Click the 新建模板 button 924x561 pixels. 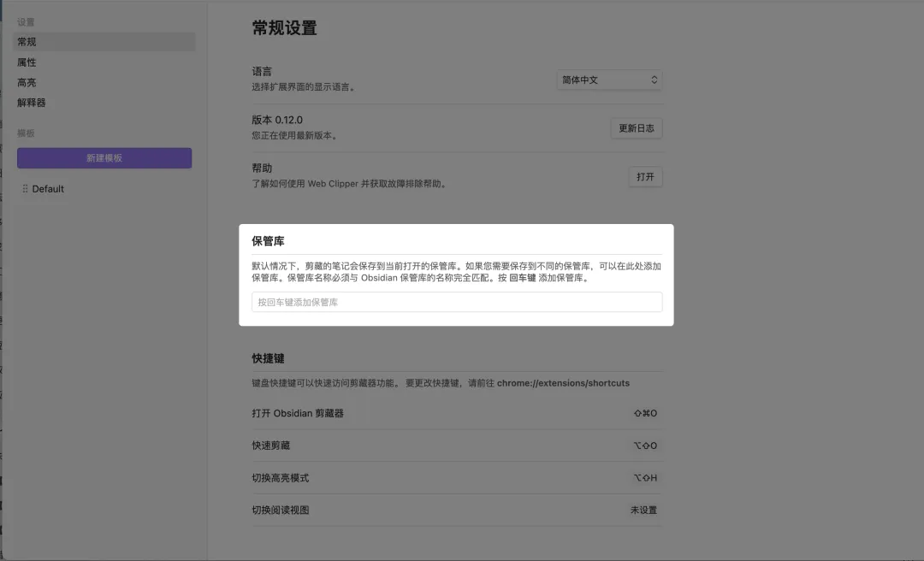click(x=104, y=158)
